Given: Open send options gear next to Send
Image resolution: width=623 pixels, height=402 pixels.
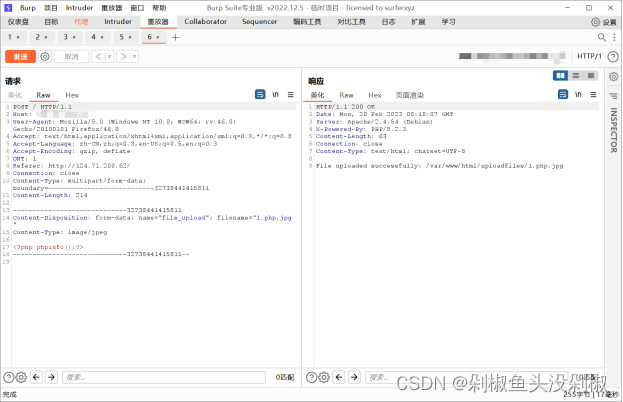Looking at the screenshot, I should tap(45, 56).
